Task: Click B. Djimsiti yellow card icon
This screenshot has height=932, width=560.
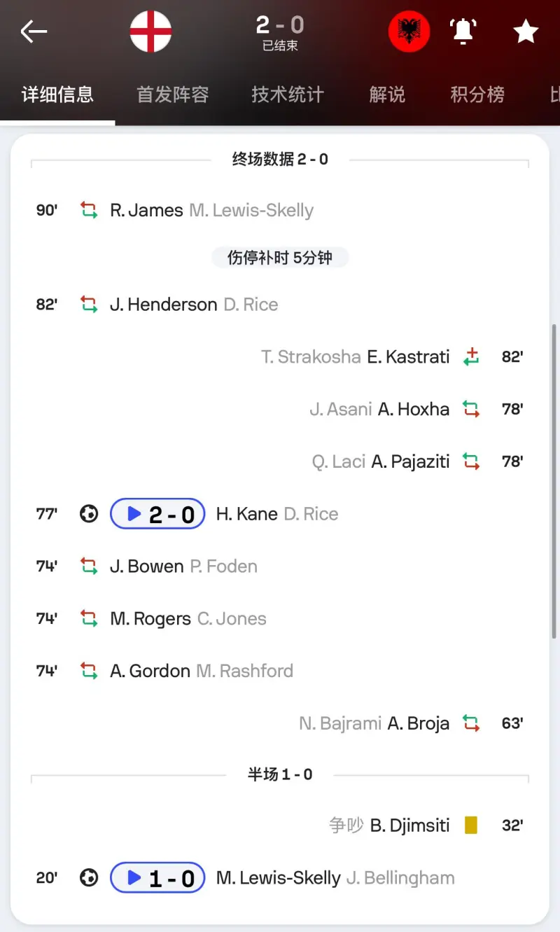Action: [471, 826]
